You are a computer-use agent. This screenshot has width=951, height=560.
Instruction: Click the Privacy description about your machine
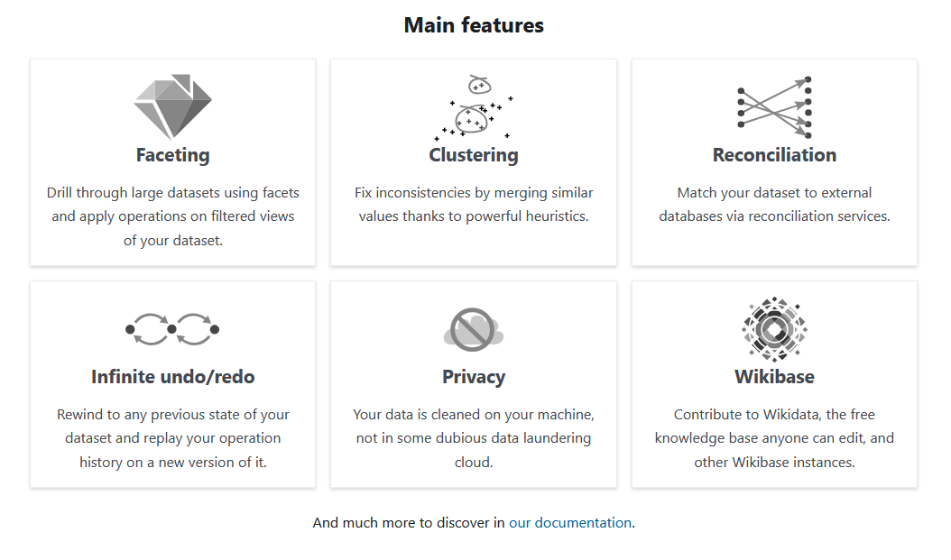click(x=474, y=438)
